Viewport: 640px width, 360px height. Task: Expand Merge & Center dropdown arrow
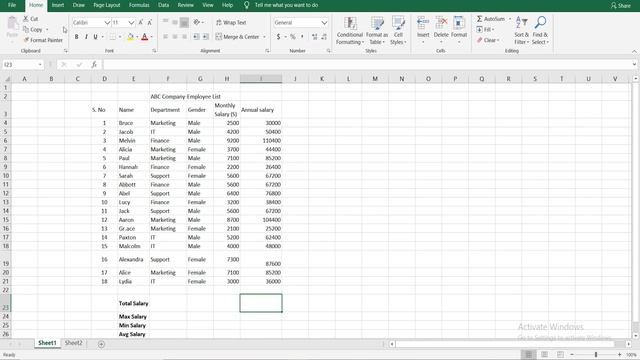pos(264,37)
